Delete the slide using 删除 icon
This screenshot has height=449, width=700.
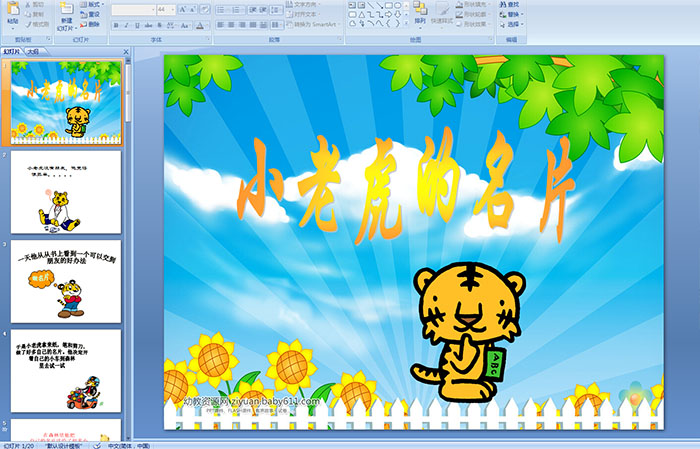(83, 24)
